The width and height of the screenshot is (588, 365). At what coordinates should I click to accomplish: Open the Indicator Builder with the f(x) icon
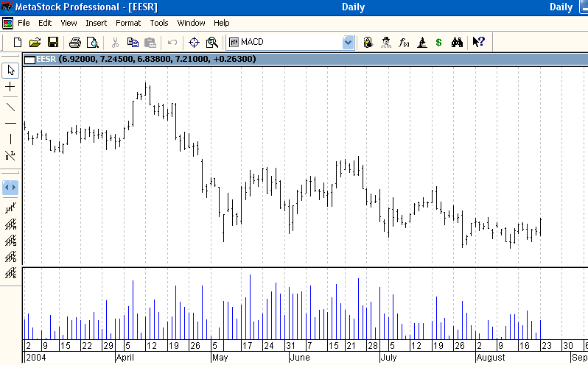coord(404,42)
